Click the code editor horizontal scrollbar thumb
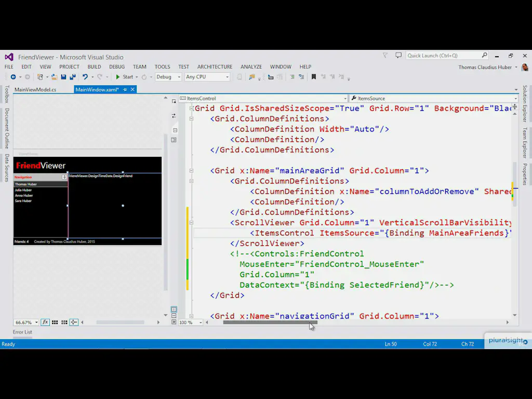Image resolution: width=532 pixels, height=399 pixels. click(x=270, y=322)
